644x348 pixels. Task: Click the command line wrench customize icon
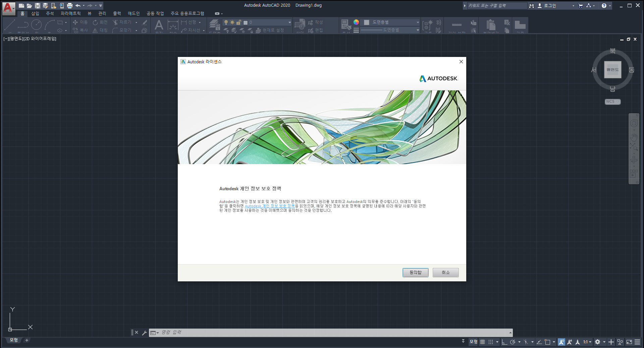point(144,333)
